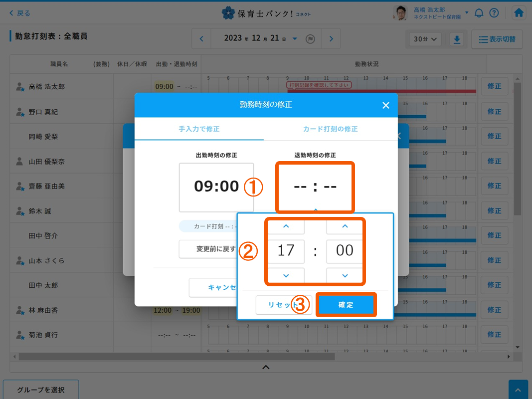
Task: Click the download attendance sheet icon
Action: click(457, 39)
